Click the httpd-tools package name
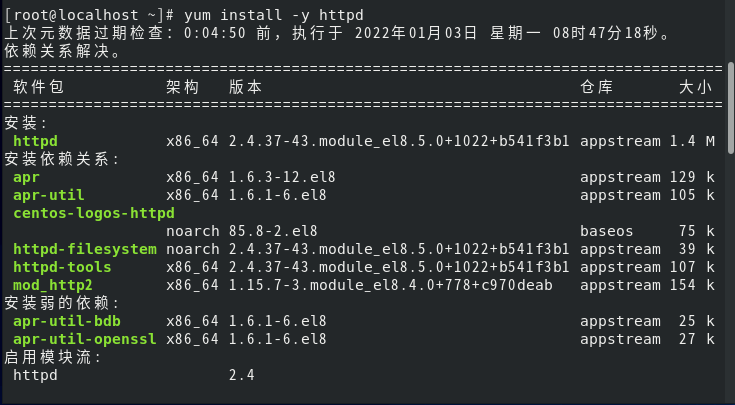Viewport: 735px width, 405px height. pos(62,267)
